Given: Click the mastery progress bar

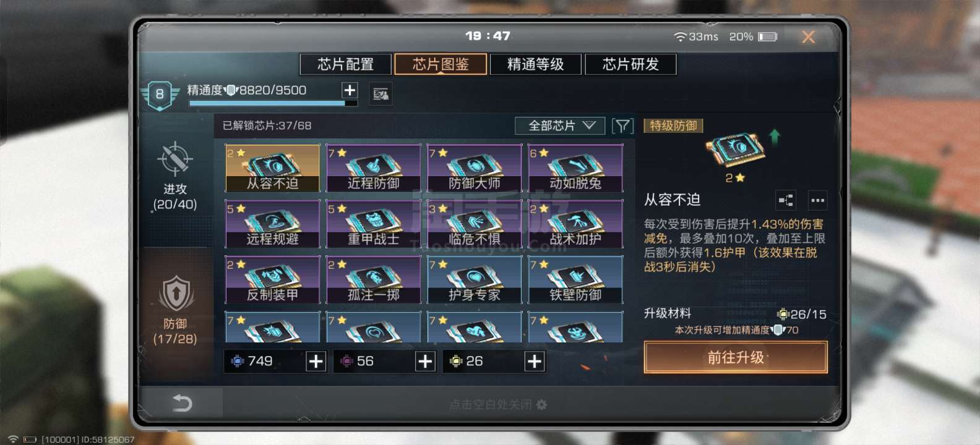Looking at the screenshot, I should point(273,104).
